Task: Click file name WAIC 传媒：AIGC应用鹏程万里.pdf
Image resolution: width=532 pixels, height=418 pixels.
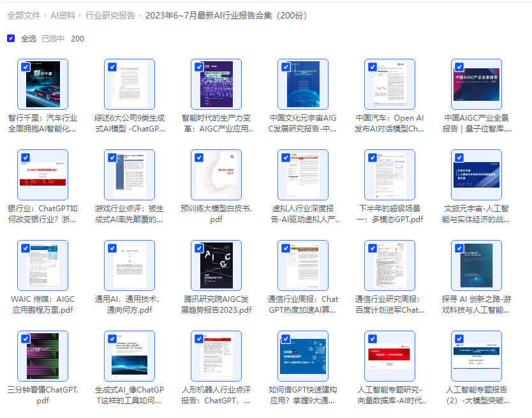Action: (43, 304)
